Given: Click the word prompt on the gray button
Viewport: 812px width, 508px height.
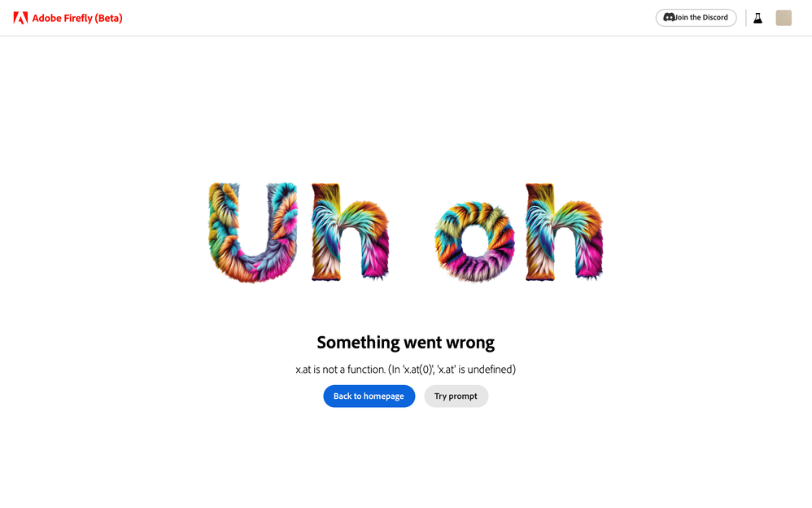Looking at the screenshot, I should (x=463, y=396).
